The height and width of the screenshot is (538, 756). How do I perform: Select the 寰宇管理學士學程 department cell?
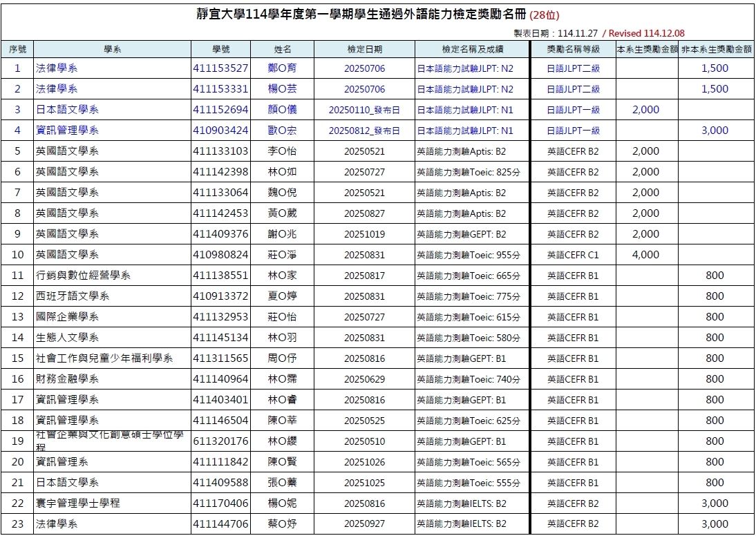click(77, 503)
